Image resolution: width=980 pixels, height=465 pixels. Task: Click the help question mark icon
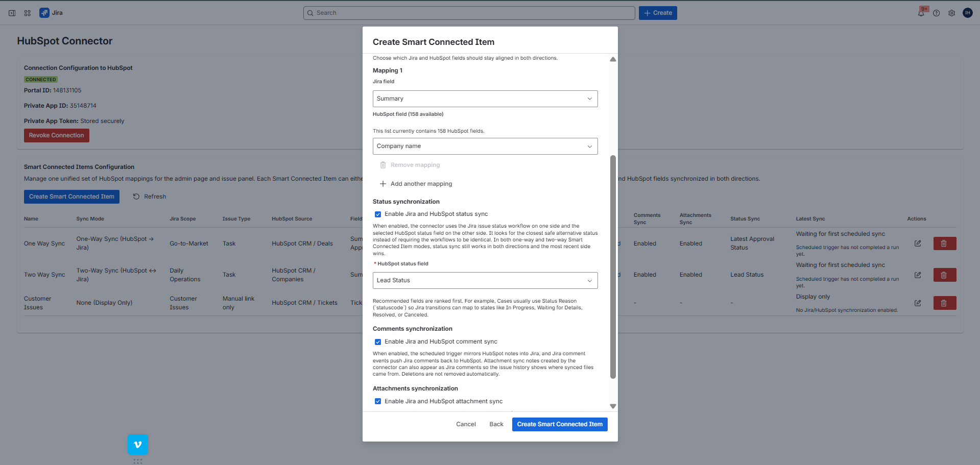coord(937,13)
